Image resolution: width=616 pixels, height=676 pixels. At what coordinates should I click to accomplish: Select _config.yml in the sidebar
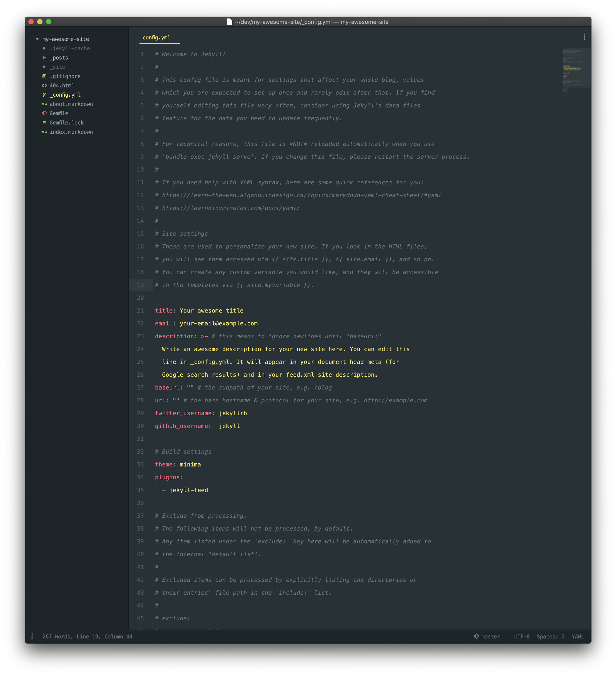point(65,95)
